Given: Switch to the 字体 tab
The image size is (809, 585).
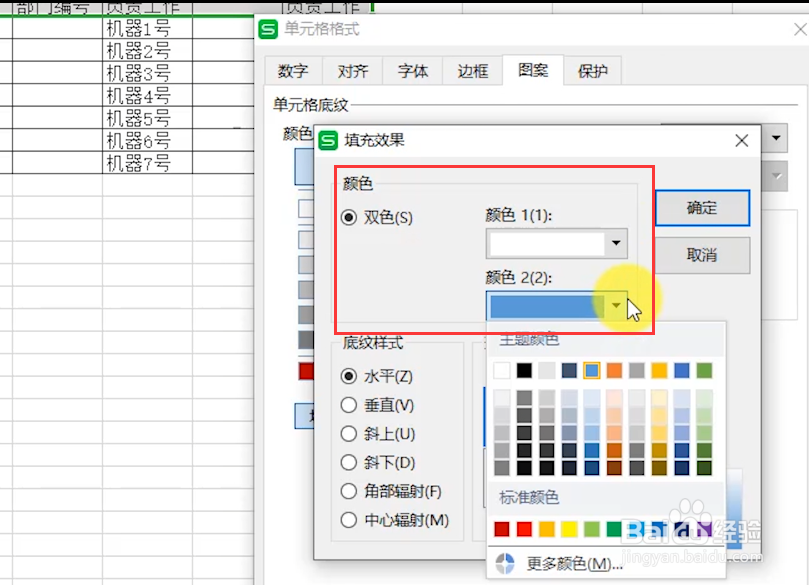Looking at the screenshot, I should 412,71.
